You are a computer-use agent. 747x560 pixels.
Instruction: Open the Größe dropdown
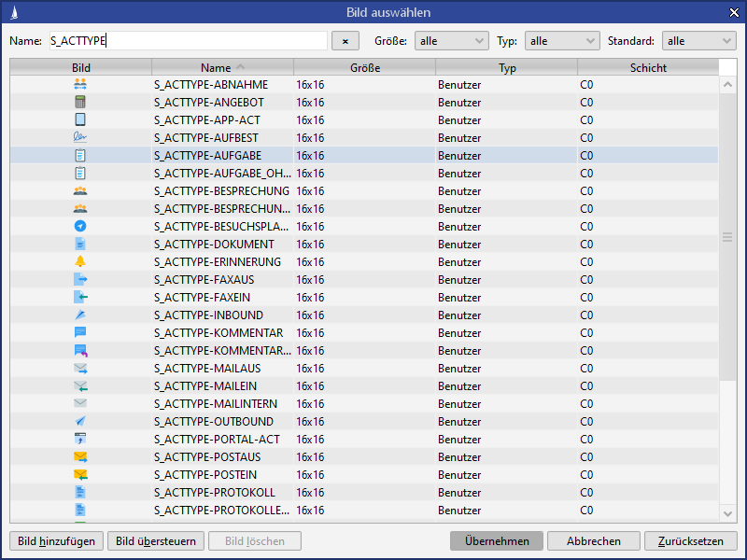[x=452, y=41]
